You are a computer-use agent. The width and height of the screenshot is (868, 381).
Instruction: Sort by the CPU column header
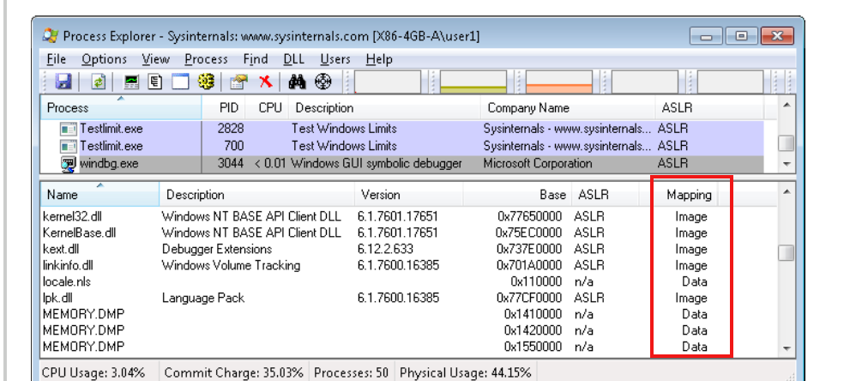point(266,107)
